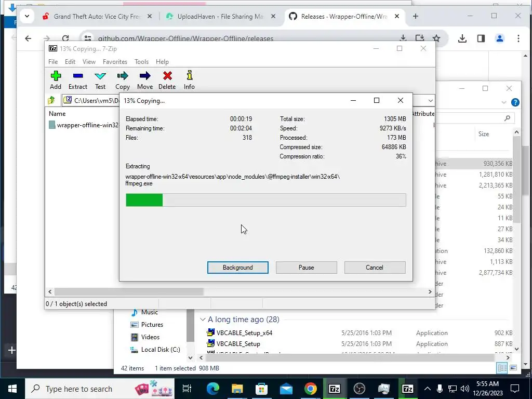Select the wrapper-offline-win32 archive entry

[x=84, y=125]
